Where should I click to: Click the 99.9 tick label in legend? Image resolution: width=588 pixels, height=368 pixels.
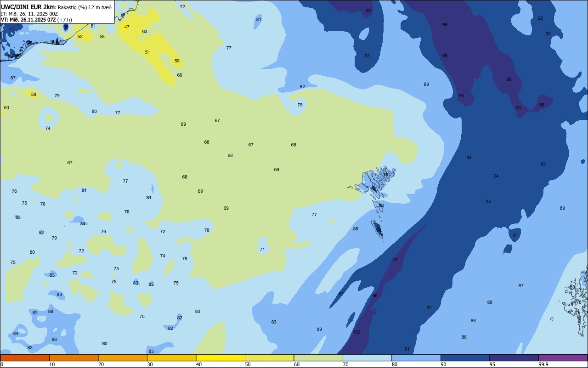tap(543, 364)
